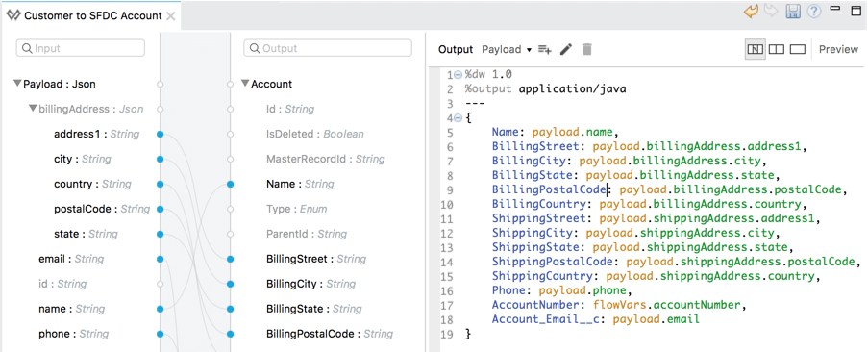Select the name : String input field
This screenshot has width=868, height=352.
[71, 309]
